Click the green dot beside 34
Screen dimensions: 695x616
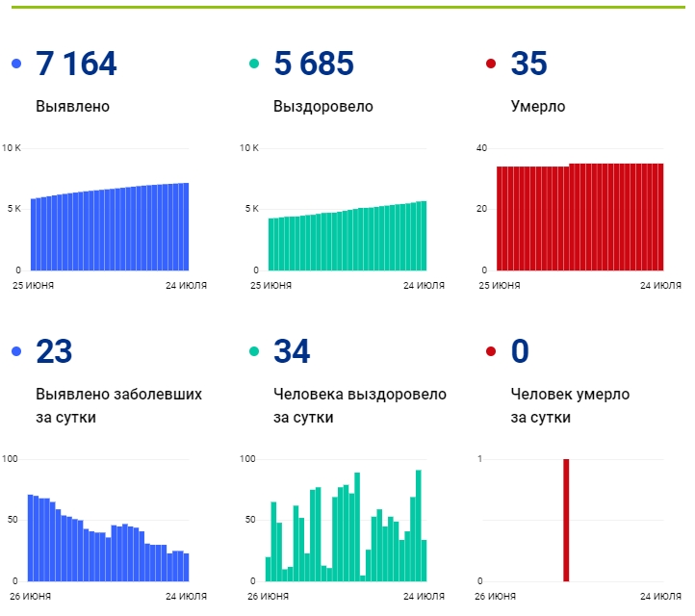[x=254, y=351]
